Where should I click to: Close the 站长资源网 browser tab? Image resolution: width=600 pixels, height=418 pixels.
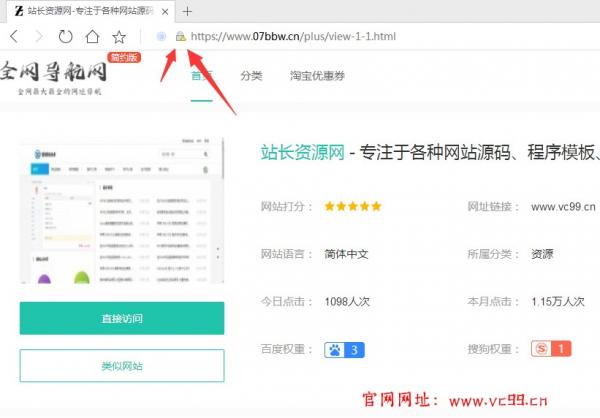(165, 12)
